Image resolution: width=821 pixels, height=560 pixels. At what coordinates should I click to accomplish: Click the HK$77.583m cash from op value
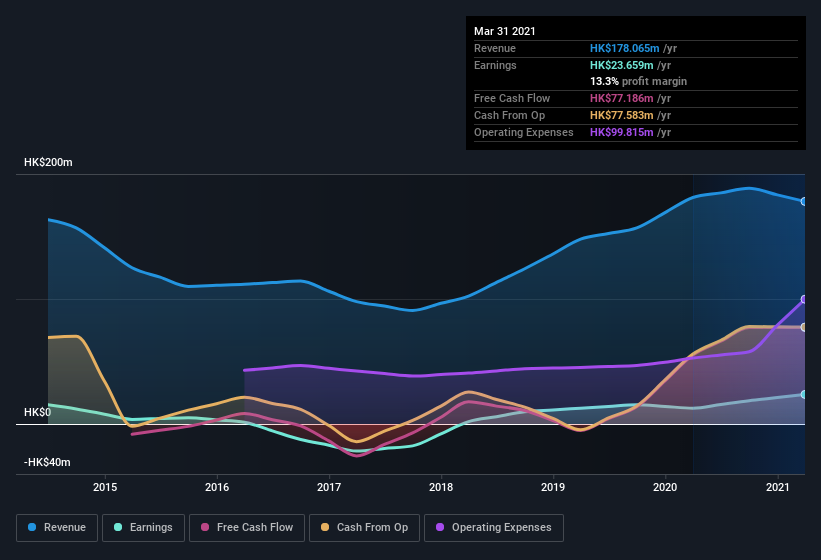point(622,115)
